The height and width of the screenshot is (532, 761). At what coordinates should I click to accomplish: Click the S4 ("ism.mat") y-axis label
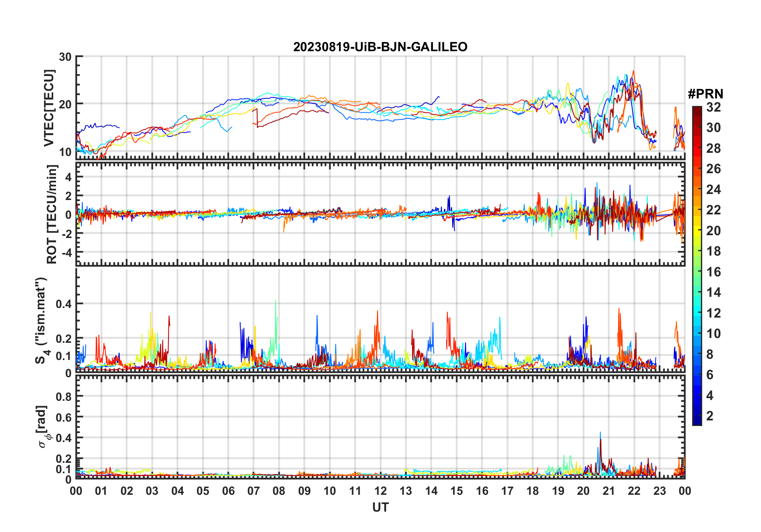(x=42, y=320)
